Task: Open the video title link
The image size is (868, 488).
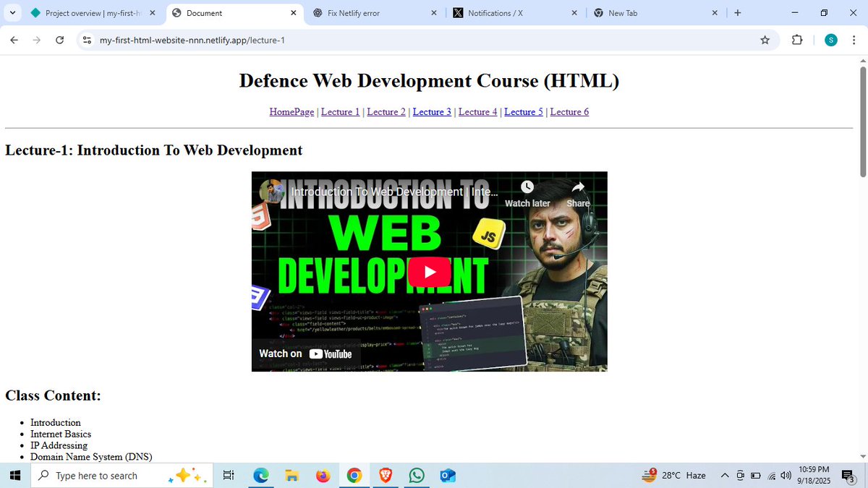Action: click(394, 192)
